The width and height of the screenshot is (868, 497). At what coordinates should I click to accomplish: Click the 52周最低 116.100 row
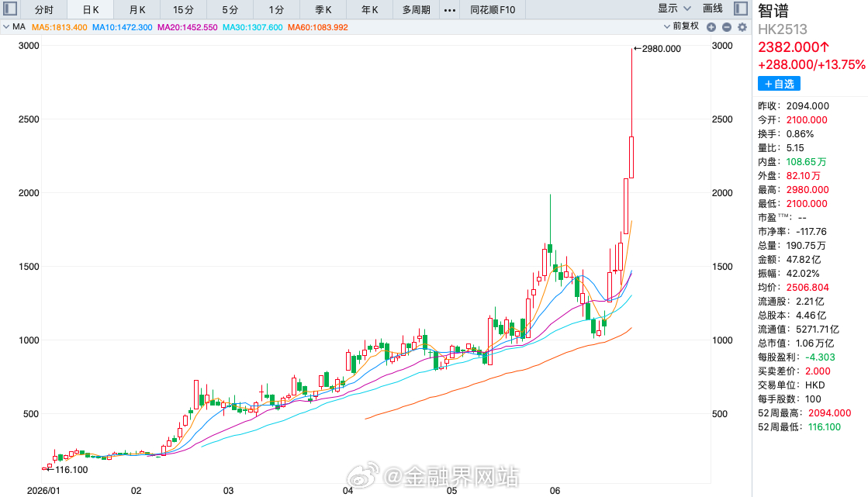point(800,426)
